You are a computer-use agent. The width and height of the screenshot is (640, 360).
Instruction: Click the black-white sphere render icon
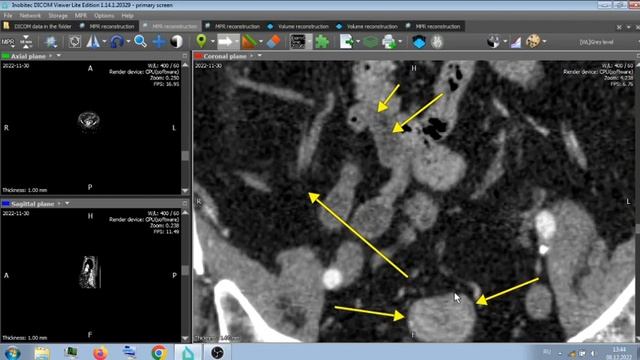(493, 42)
